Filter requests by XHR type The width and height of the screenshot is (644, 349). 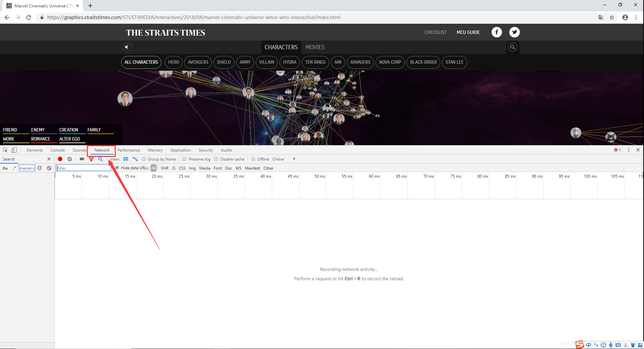click(165, 168)
